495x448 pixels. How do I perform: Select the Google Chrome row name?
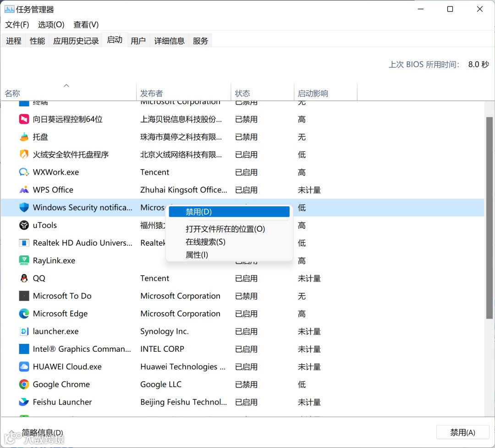click(x=61, y=385)
